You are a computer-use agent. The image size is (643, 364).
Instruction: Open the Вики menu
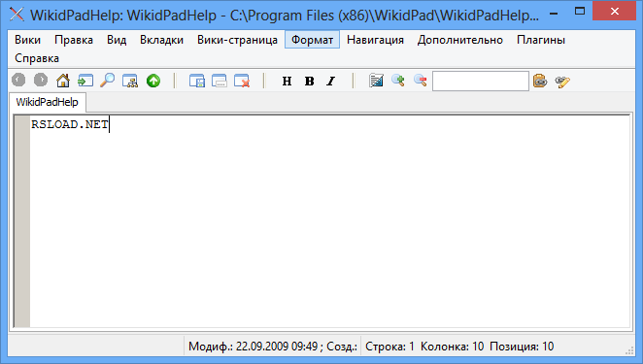click(x=27, y=40)
